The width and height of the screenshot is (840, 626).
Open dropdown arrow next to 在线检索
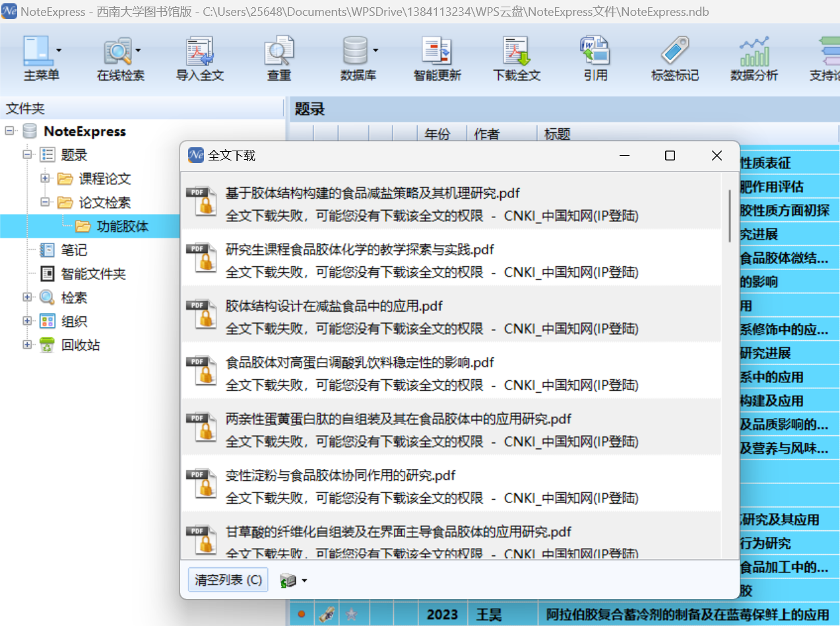click(x=138, y=50)
